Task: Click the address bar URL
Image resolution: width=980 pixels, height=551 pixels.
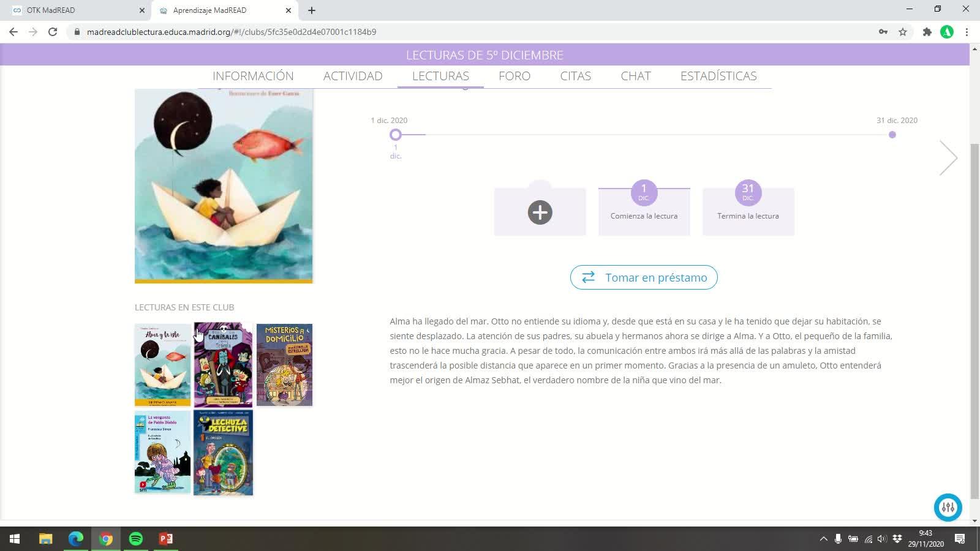Action: 232,32
